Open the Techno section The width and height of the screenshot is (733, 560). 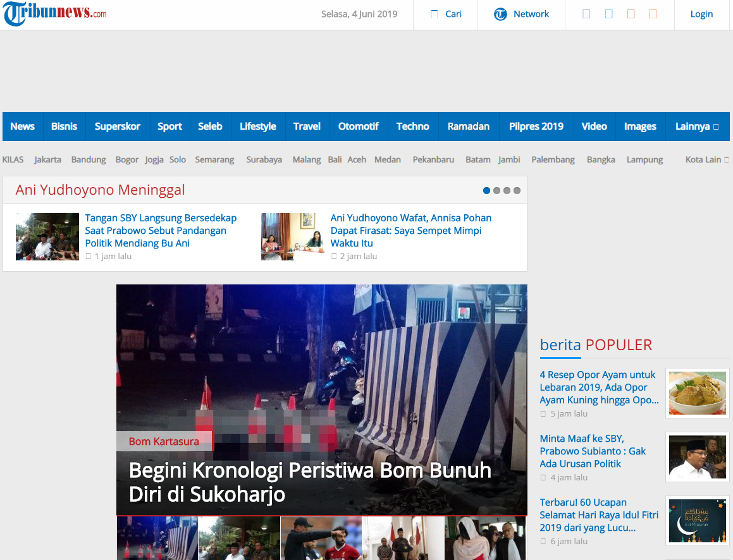412,126
